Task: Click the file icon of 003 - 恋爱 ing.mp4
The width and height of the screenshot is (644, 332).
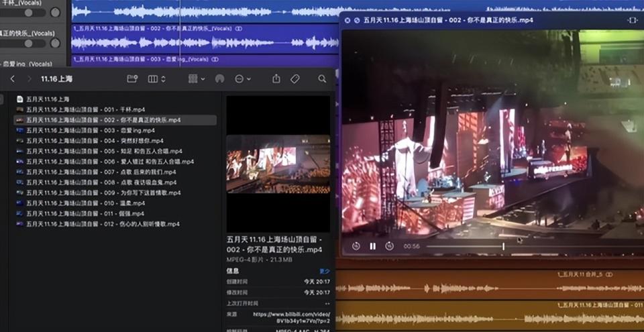Action: (19, 130)
